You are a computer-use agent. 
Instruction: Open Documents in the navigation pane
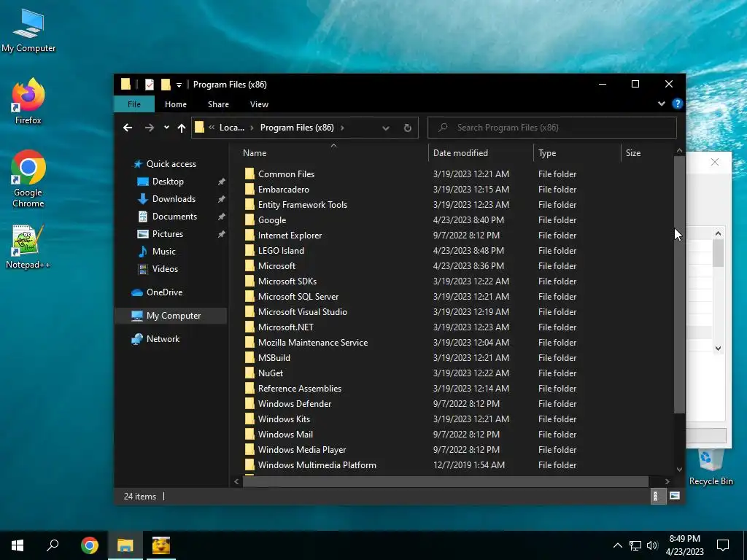click(174, 217)
